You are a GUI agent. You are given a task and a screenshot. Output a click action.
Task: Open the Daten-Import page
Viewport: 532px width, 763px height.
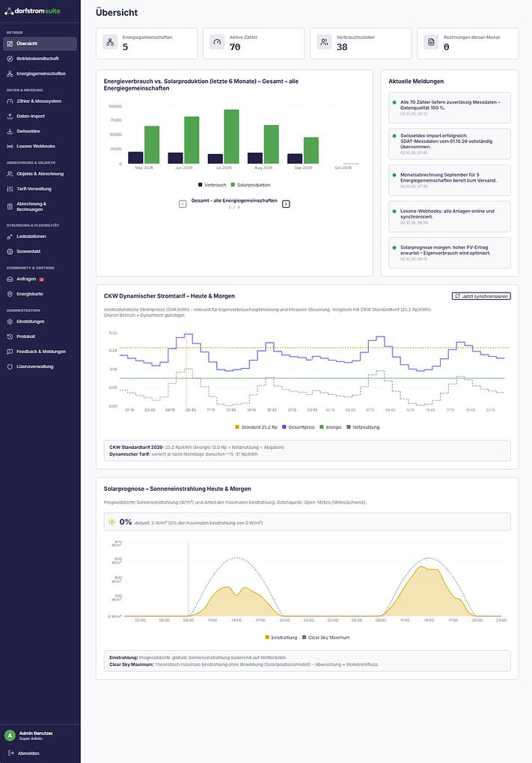click(x=40, y=116)
